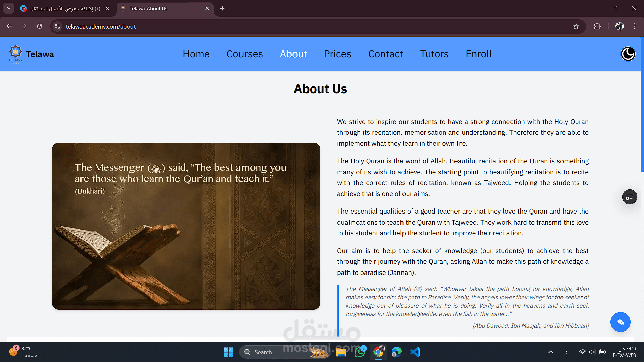This screenshot has height=362, width=644.
Task: Expand the tab search dropdown arrow
Action: coord(8,8)
